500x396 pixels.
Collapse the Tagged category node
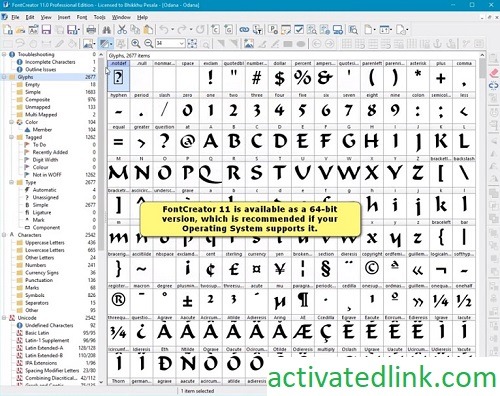tap(11, 137)
